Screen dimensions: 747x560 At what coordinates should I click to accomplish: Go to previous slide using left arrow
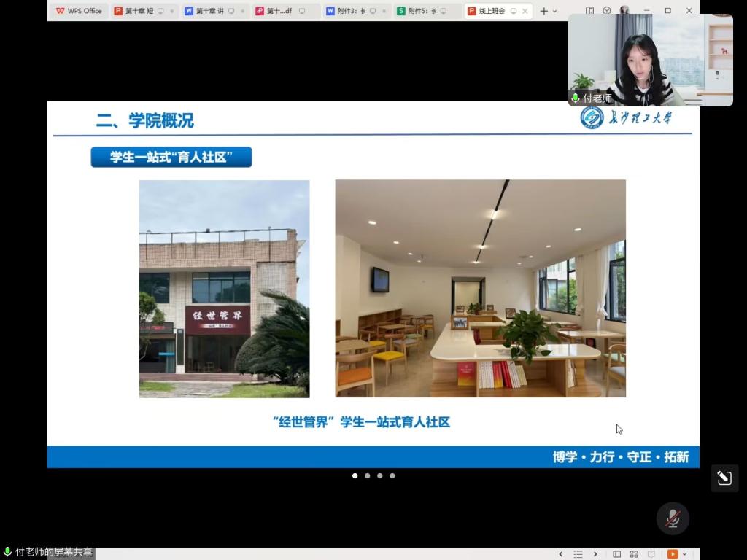pos(561,554)
